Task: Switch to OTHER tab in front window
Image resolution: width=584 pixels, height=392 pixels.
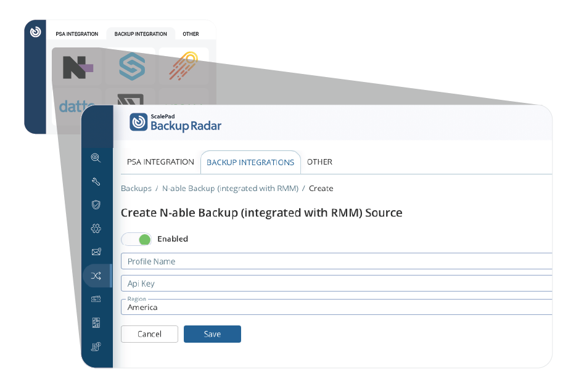Action: (x=319, y=162)
